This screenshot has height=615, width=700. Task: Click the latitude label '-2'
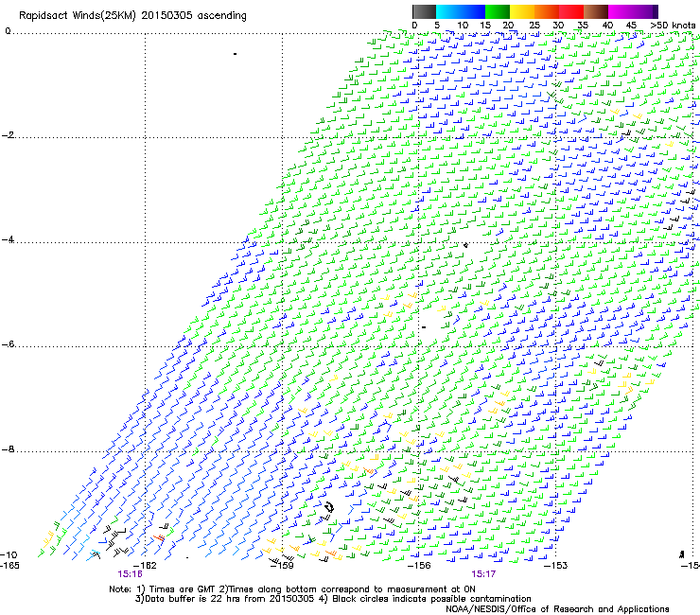coord(9,135)
